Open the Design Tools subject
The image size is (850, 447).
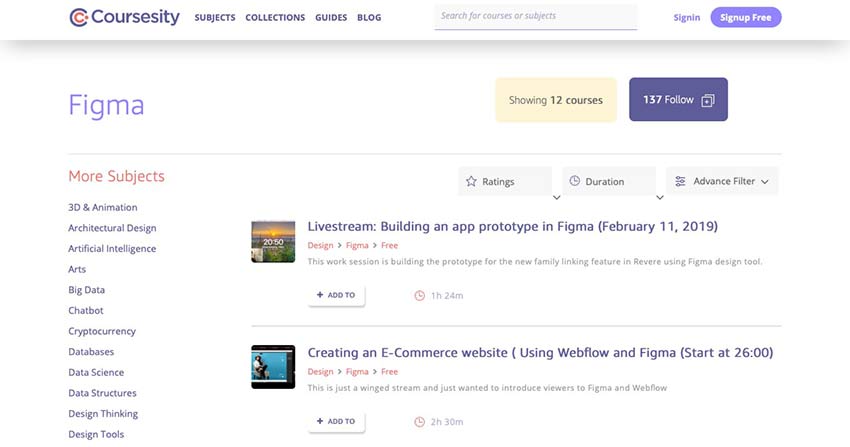(x=96, y=434)
